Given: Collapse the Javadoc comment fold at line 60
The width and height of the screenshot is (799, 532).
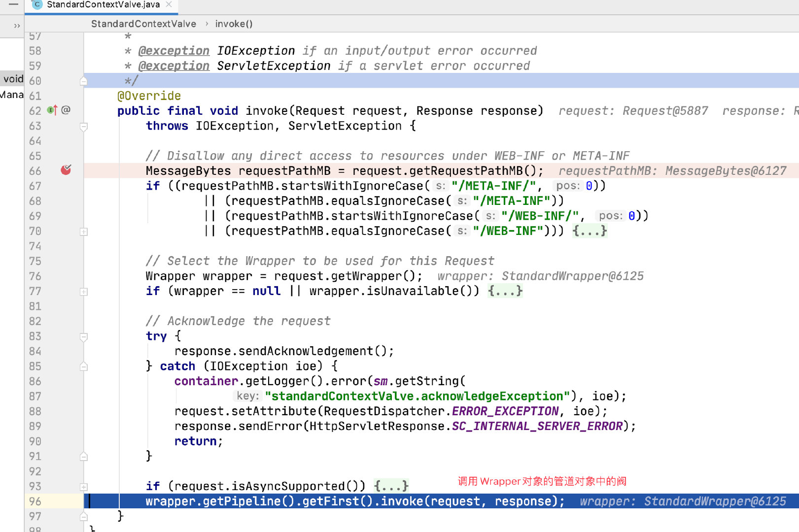Looking at the screenshot, I should pyautogui.click(x=84, y=81).
